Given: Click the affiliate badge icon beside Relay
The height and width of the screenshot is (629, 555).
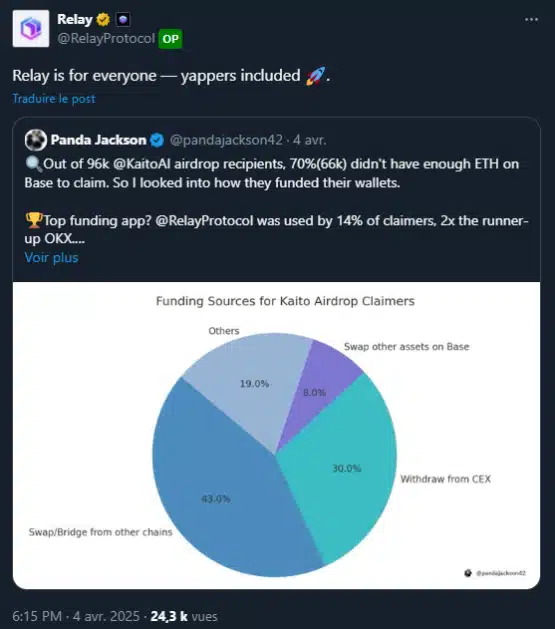Looking at the screenshot, I should [123, 19].
